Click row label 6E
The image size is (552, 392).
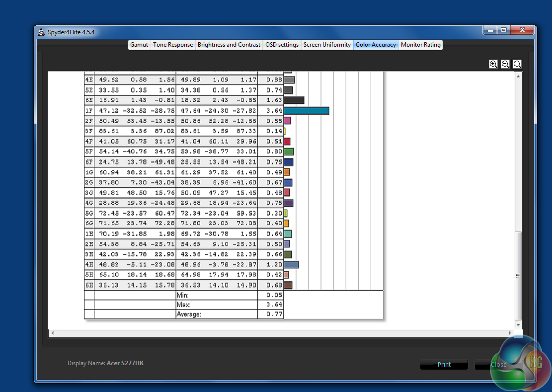[x=89, y=100]
